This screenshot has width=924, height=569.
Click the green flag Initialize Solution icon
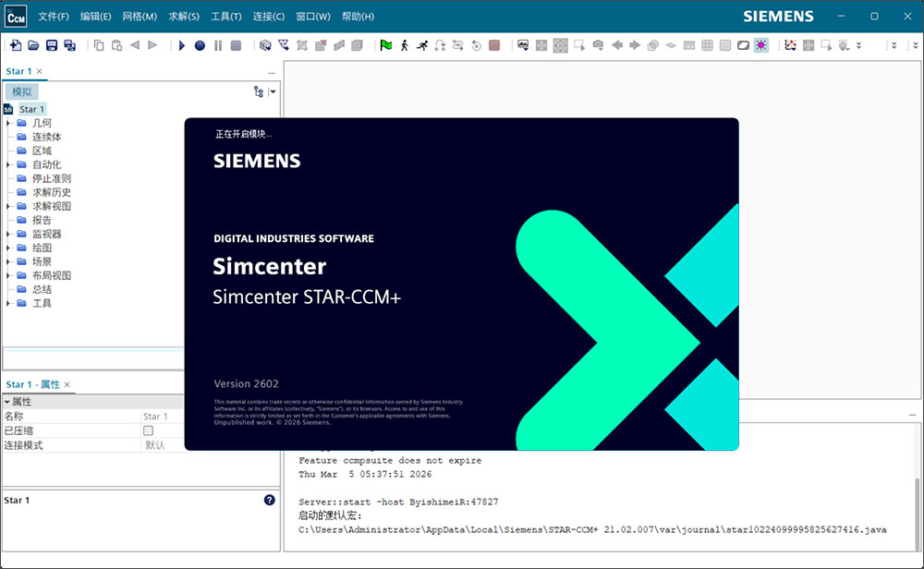pos(386,45)
